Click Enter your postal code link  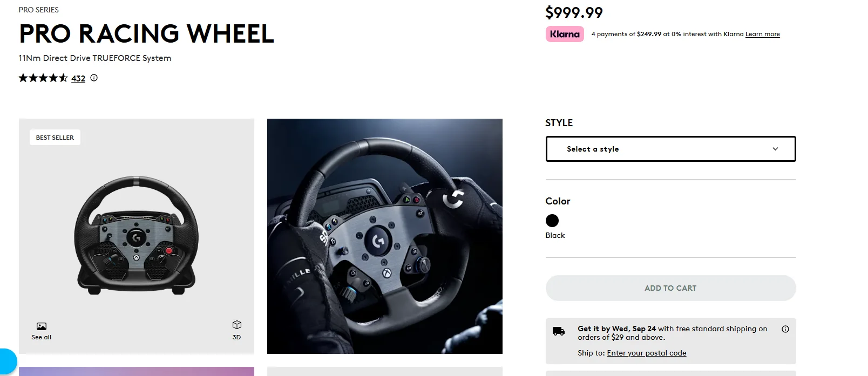pos(647,353)
